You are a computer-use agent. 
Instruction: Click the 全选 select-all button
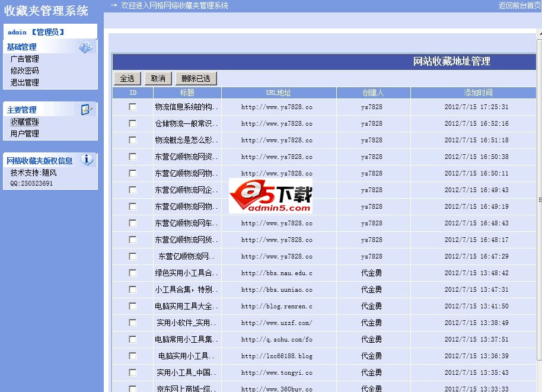click(x=126, y=78)
